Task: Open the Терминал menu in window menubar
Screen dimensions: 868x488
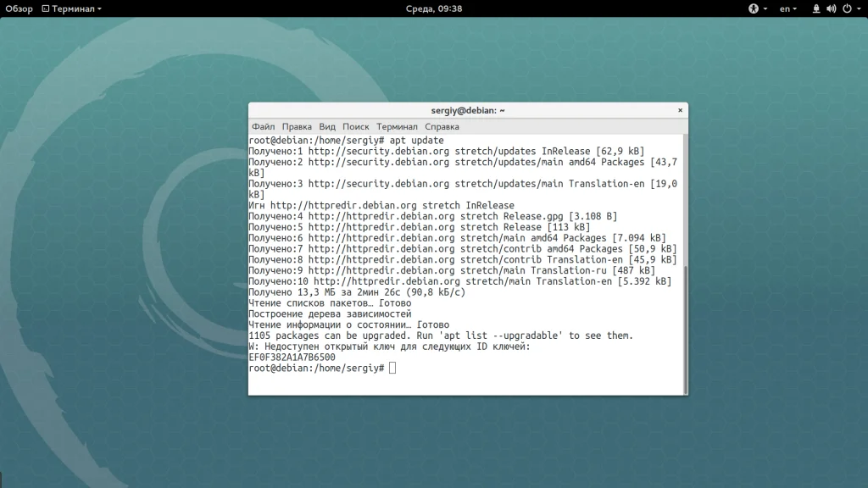Action: [397, 126]
